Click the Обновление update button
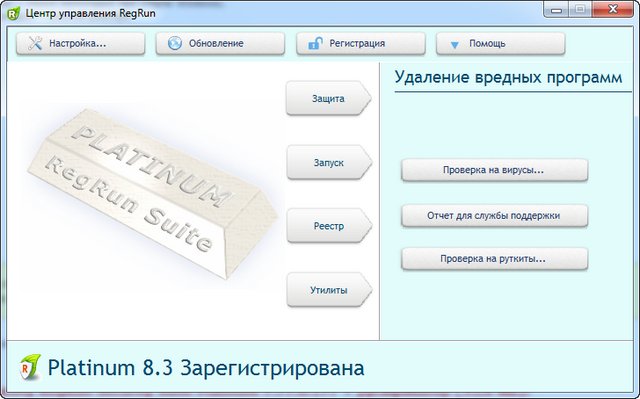This screenshot has height=399, width=640. click(x=220, y=43)
